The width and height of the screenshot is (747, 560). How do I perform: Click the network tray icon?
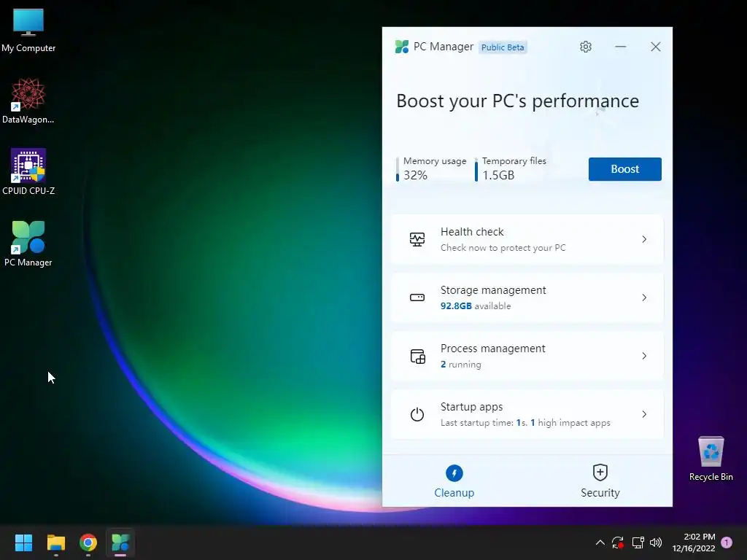tap(638, 542)
